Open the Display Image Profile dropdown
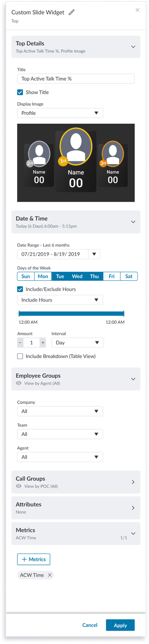 (60, 113)
